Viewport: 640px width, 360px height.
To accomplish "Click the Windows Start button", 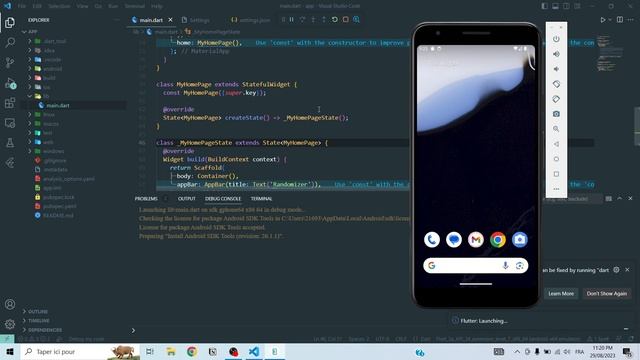I will tap(10, 351).
